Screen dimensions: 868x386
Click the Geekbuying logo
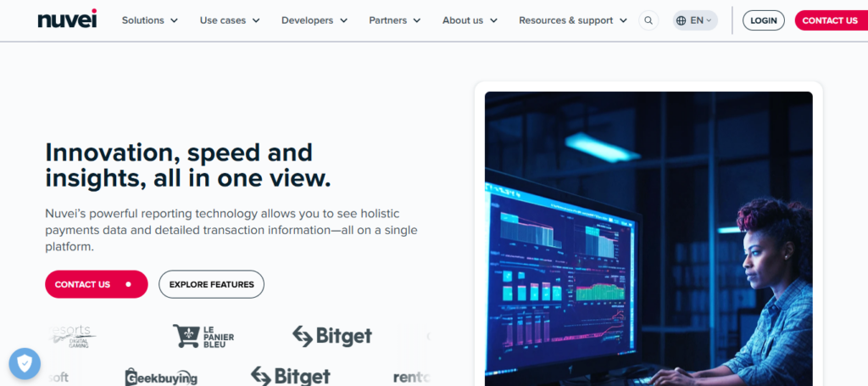(x=161, y=378)
